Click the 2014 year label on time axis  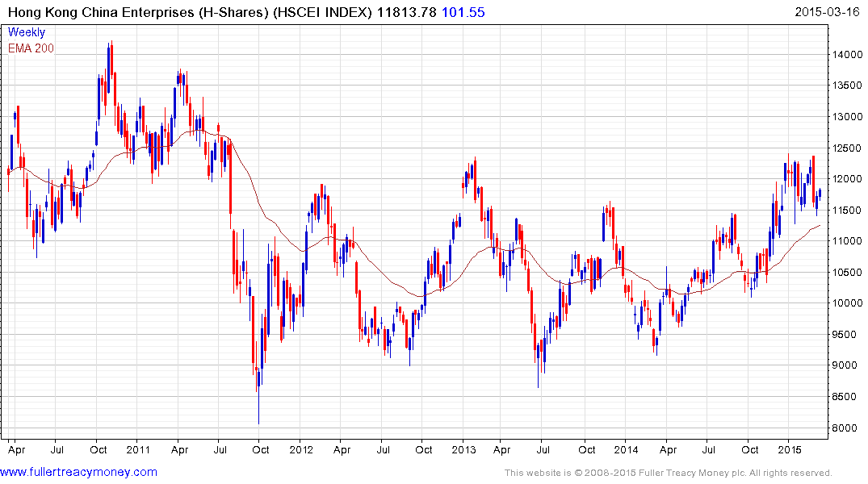pos(626,449)
